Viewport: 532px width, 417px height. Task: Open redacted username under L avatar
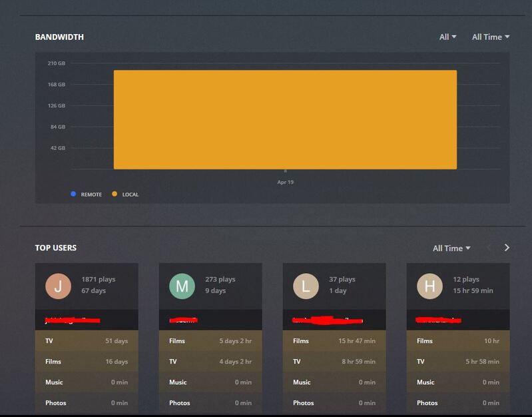coord(328,320)
